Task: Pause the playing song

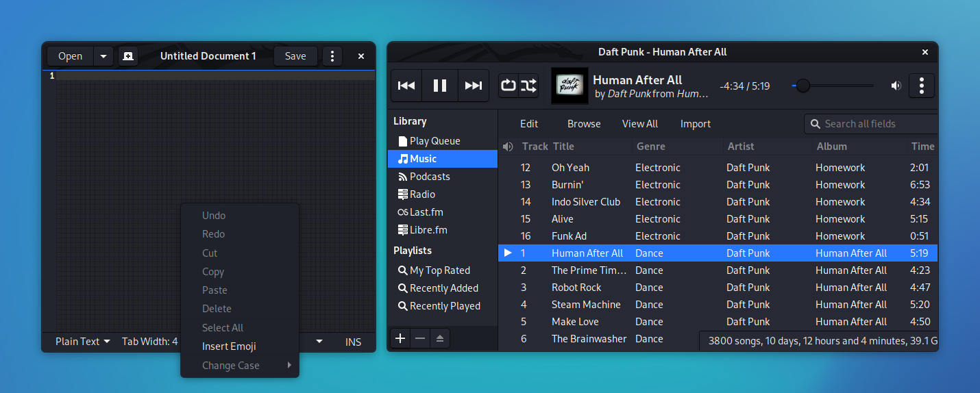Action: click(440, 86)
